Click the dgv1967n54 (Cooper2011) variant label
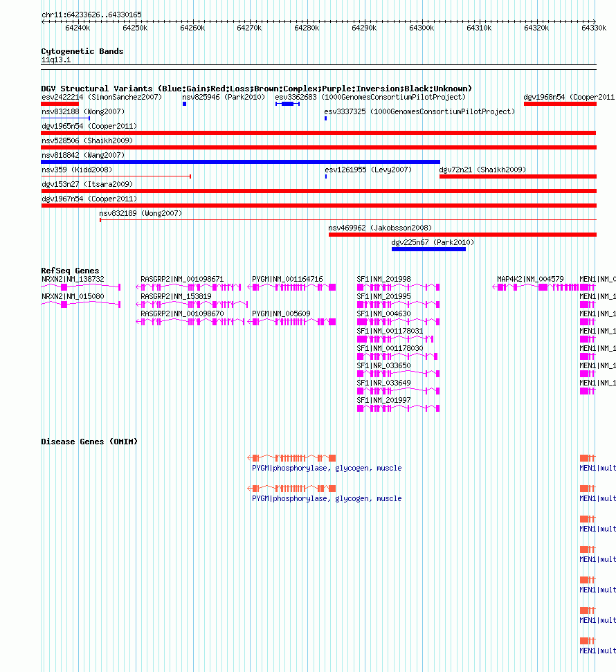 click(x=89, y=199)
